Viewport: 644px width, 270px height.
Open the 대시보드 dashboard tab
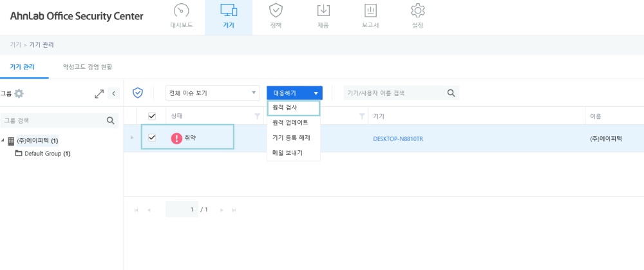click(x=181, y=17)
